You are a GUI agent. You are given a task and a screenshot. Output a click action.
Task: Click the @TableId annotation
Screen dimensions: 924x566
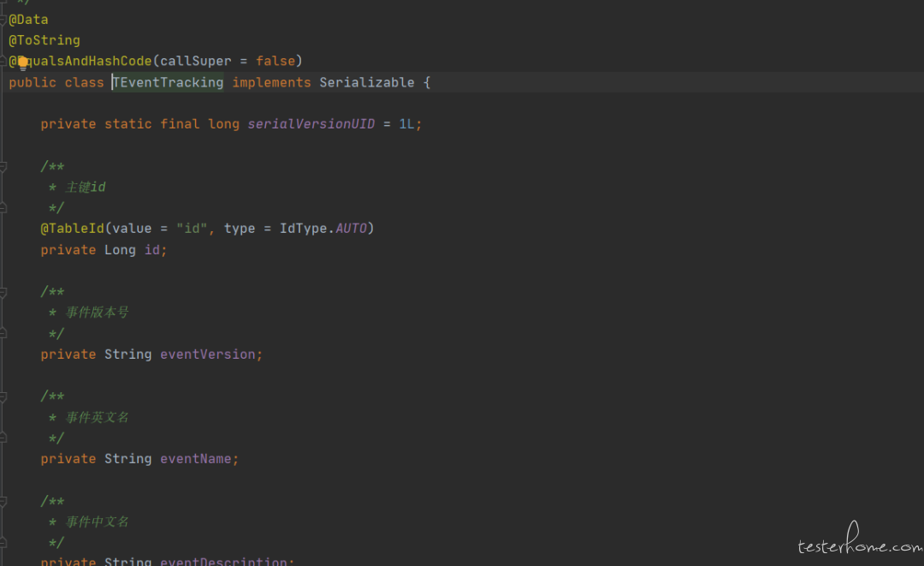[72, 228]
